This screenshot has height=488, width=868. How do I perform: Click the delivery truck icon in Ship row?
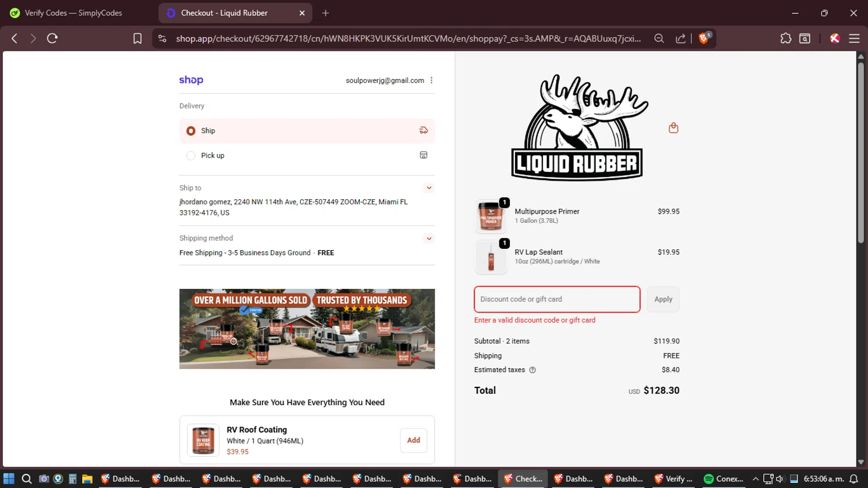pos(424,130)
